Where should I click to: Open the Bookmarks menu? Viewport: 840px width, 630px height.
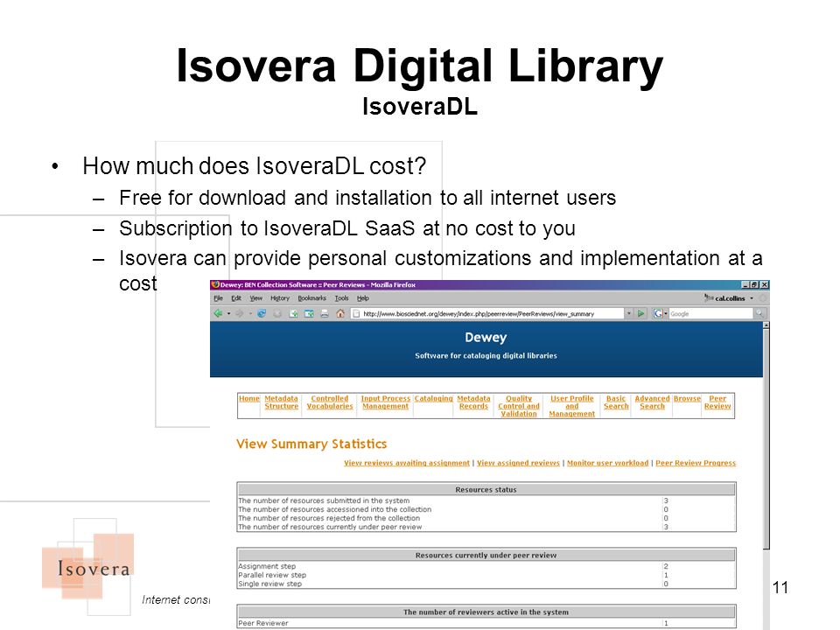[x=311, y=297]
